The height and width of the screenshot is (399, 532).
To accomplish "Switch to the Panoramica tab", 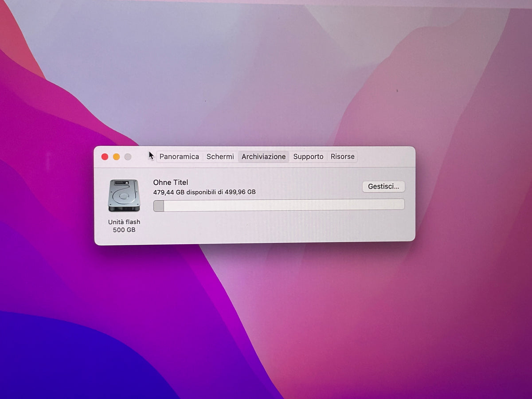I will (179, 156).
